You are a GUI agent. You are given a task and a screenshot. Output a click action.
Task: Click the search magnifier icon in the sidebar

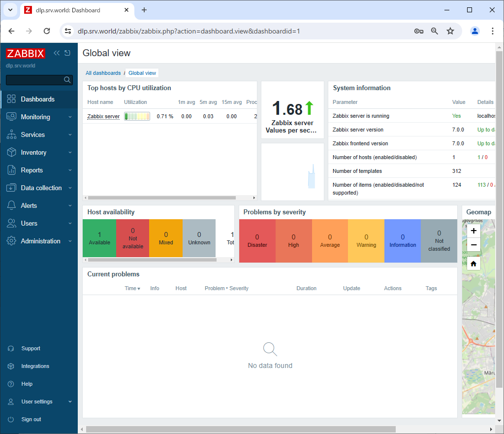(x=67, y=80)
